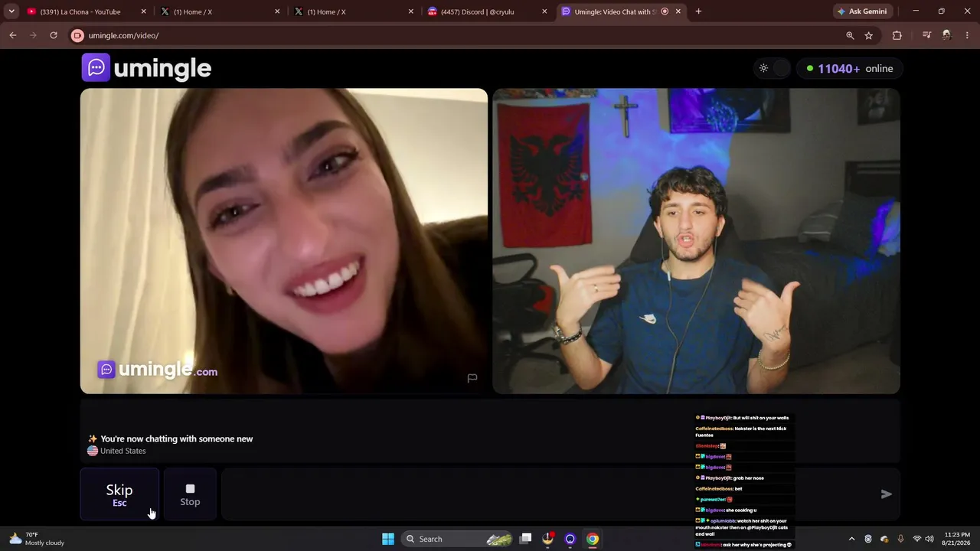Open the Chrome icon in the taskbar
This screenshot has height=551, width=980.
click(x=593, y=539)
